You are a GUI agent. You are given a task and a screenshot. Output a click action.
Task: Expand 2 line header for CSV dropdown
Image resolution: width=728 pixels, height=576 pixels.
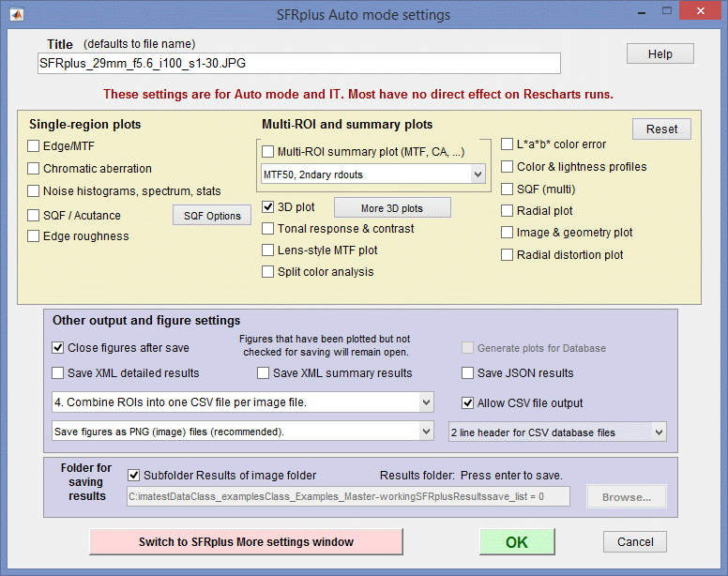[x=557, y=432]
